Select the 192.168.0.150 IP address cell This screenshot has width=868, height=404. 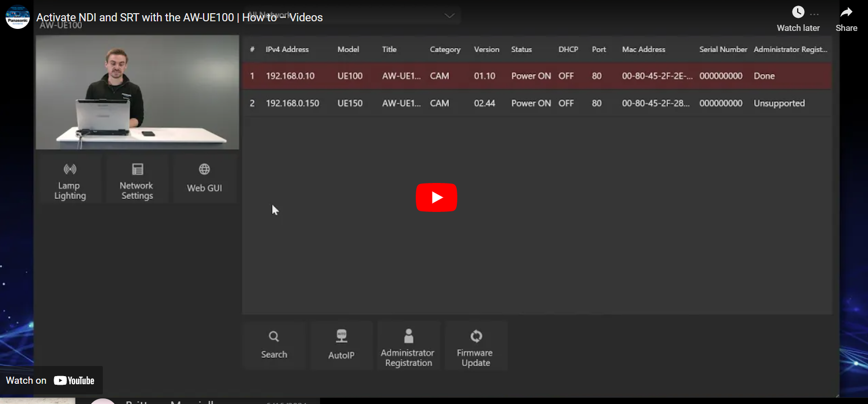(292, 103)
